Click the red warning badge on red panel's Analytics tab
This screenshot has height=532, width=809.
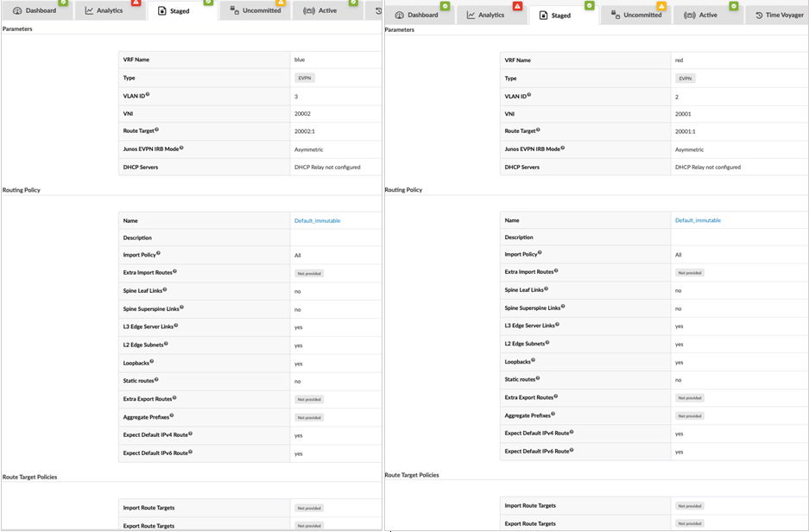click(x=517, y=6)
